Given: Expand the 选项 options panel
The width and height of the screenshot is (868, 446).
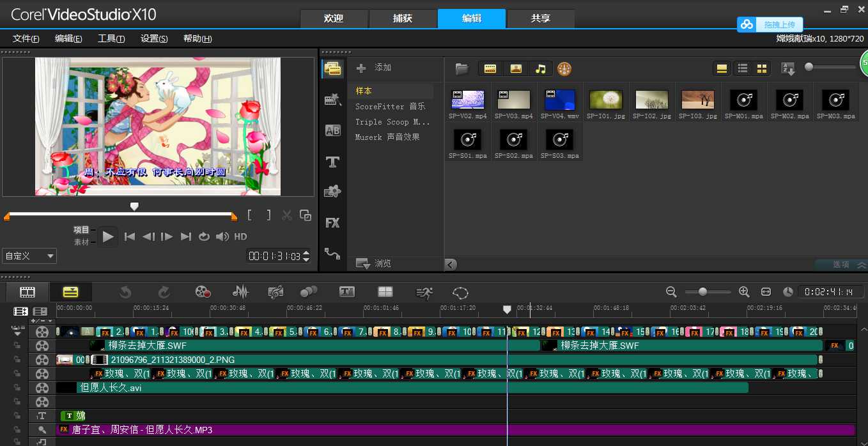Looking at the screenshot, I should [x=841, y=265].
